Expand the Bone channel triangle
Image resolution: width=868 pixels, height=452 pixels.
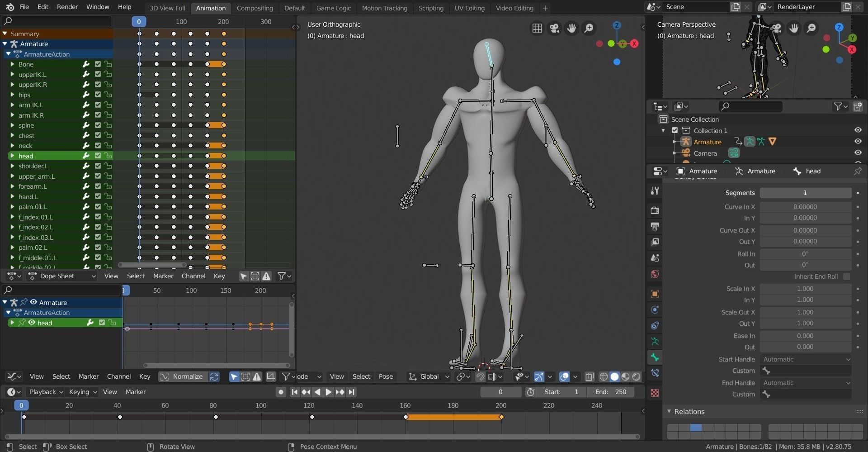tap(12, 64)
